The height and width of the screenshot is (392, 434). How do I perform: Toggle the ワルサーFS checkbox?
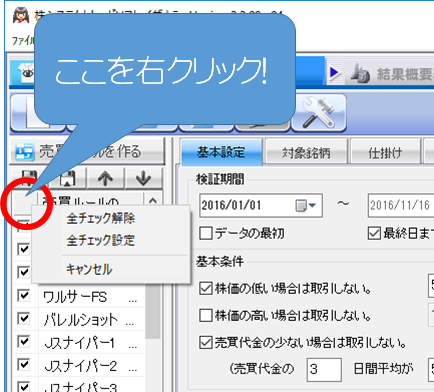24,295
